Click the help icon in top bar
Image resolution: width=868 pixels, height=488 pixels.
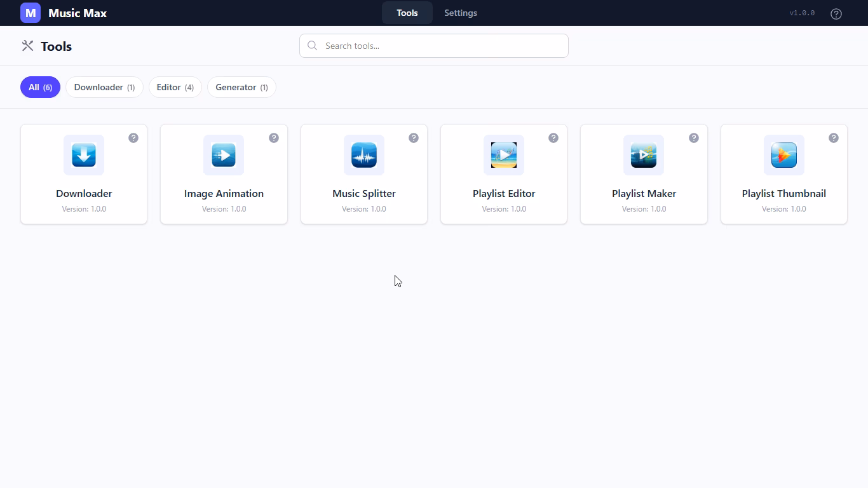pos(836,13)
